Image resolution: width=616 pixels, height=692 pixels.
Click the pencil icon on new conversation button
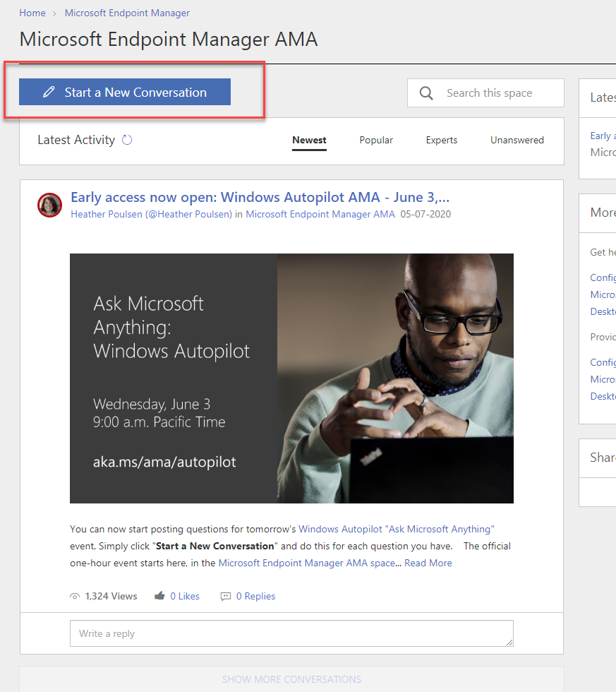49,92
